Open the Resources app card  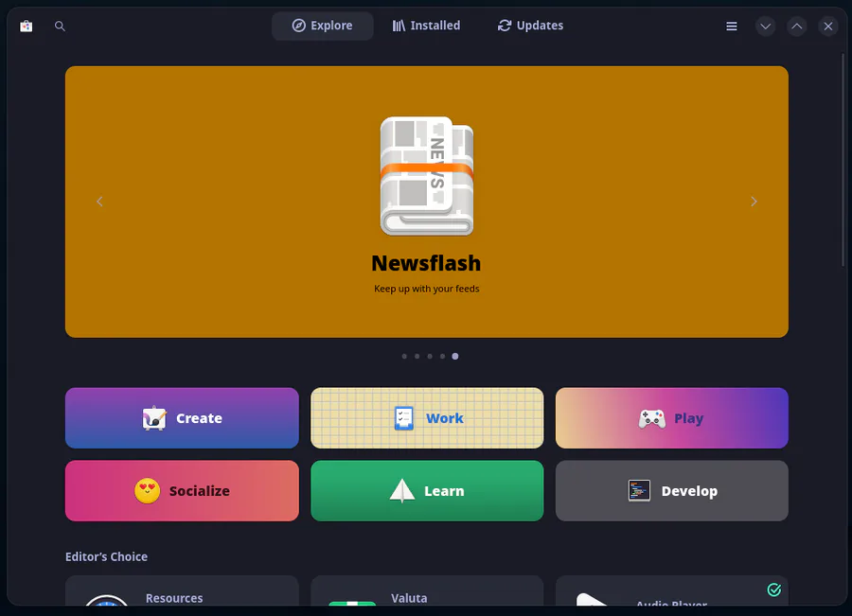[x=182, y=590]
